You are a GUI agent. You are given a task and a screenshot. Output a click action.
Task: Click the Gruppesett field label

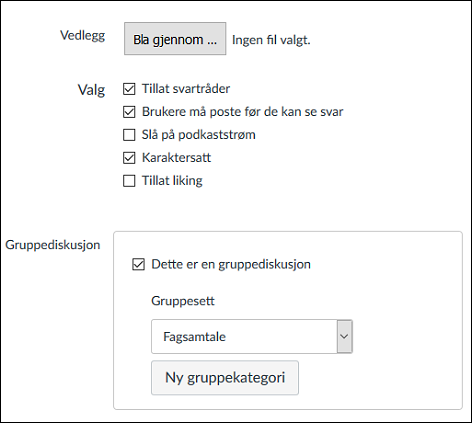pyautogui.click(x=183, y=301)
